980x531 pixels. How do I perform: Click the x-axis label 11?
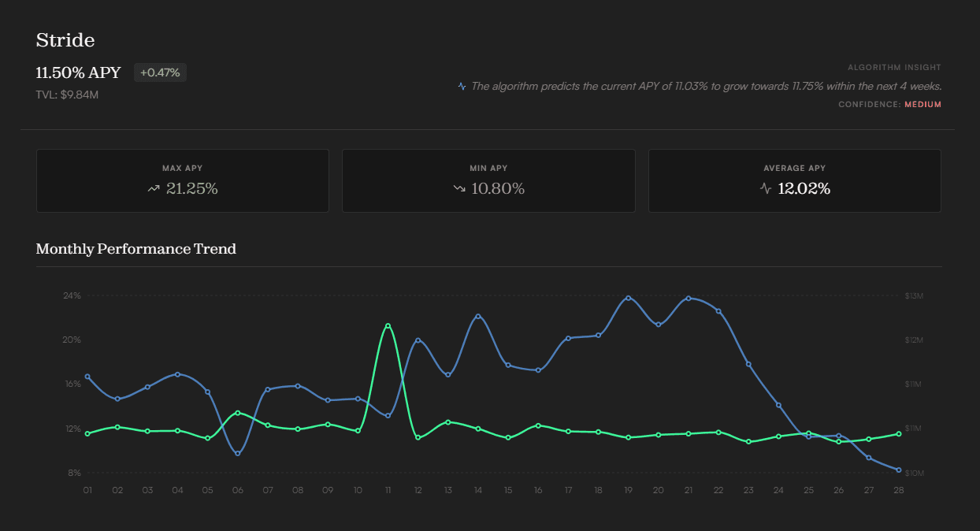click(388, 490)
